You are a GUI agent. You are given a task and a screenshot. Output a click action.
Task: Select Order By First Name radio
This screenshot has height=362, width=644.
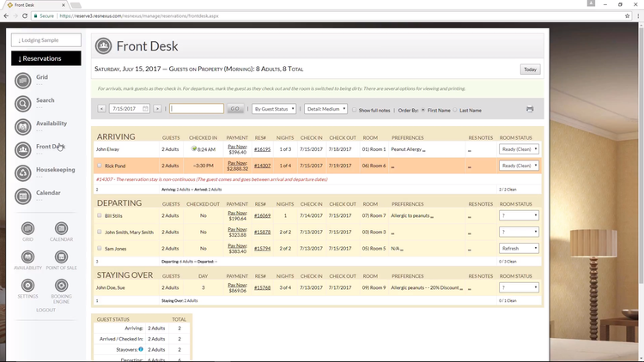click(x=423, y=110)
